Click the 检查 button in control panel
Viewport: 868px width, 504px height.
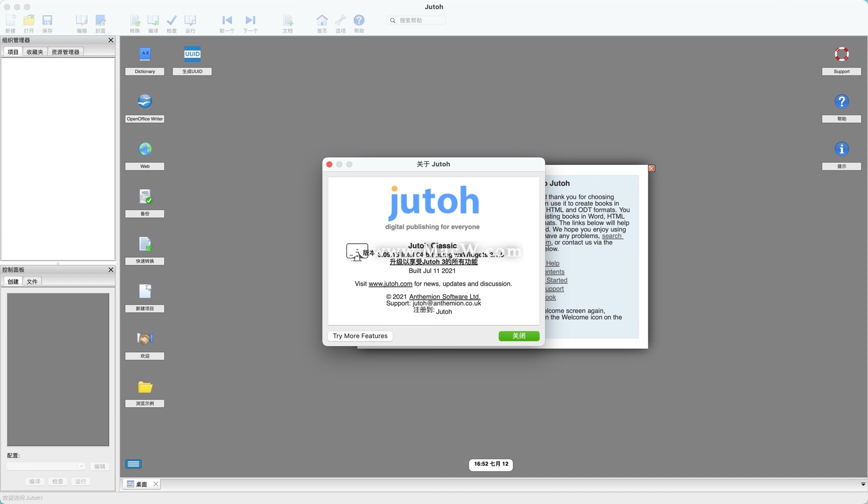(x=57, y=482)
